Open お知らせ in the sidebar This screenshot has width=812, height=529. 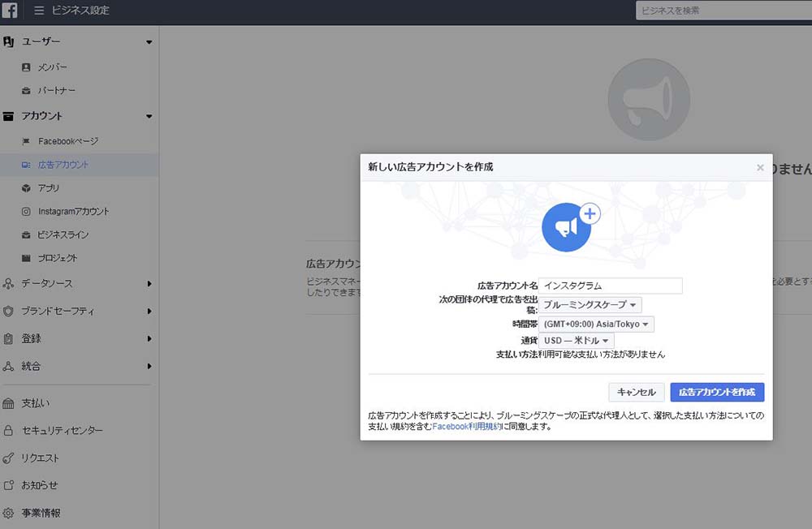(x=39, y=485)
